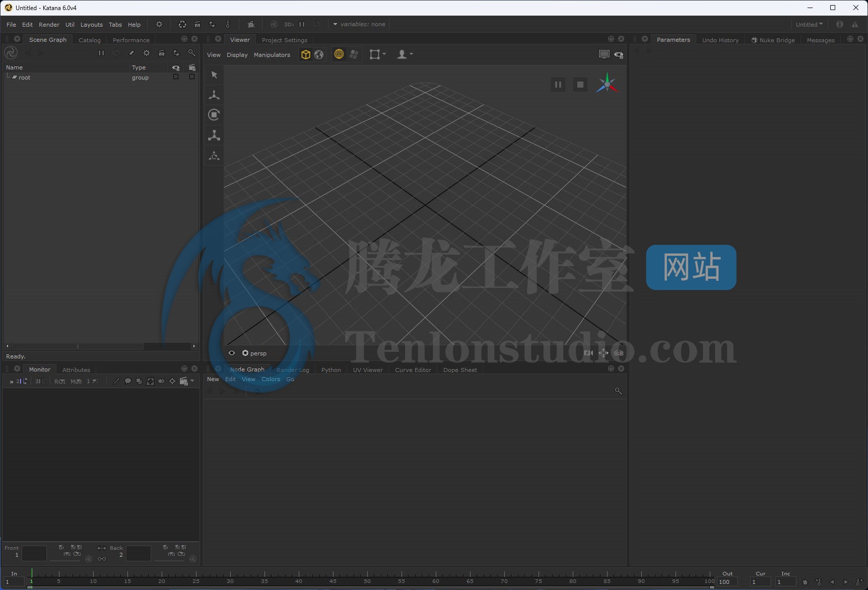
Task: Toggle 3D pause button in top toolbar
Action: pyautogui.click(x=302, y=24)
